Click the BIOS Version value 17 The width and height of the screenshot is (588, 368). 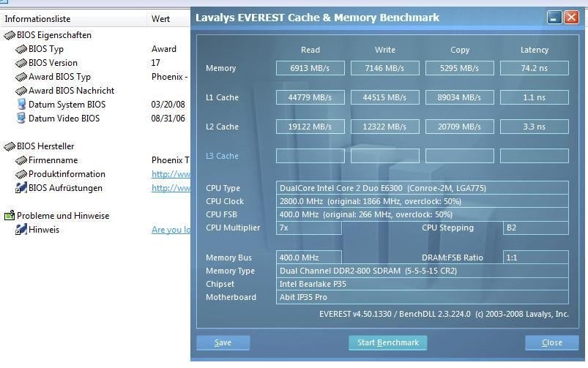click(x=156, y=63)
